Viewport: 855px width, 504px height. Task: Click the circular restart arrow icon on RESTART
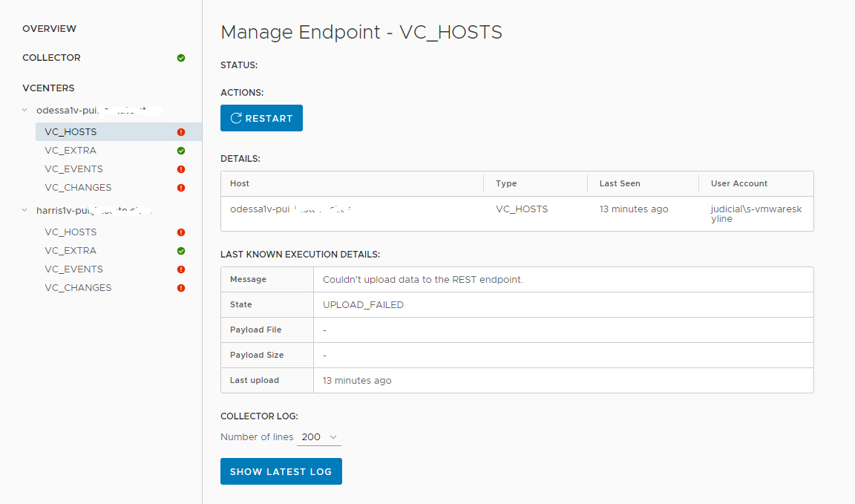235,117
